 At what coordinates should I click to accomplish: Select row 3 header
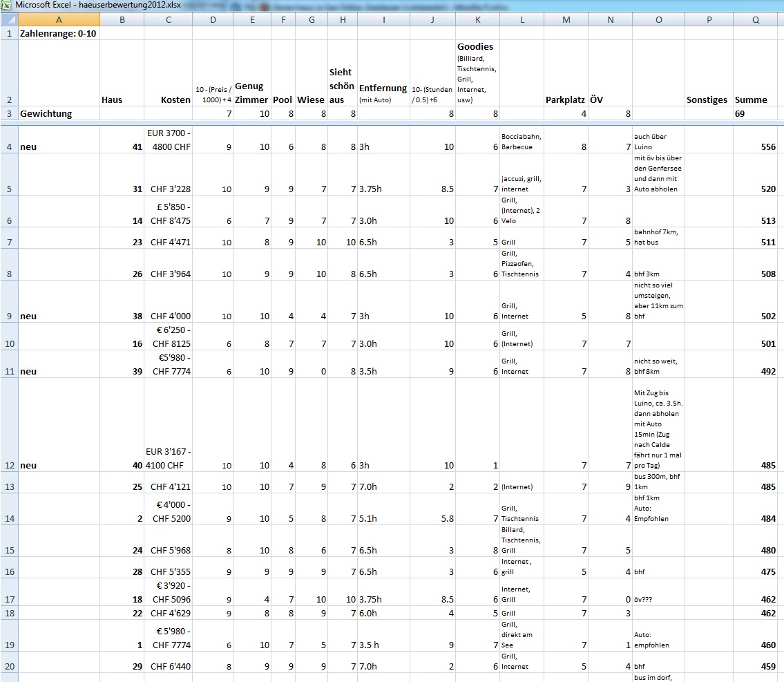[x=9, y=113]
